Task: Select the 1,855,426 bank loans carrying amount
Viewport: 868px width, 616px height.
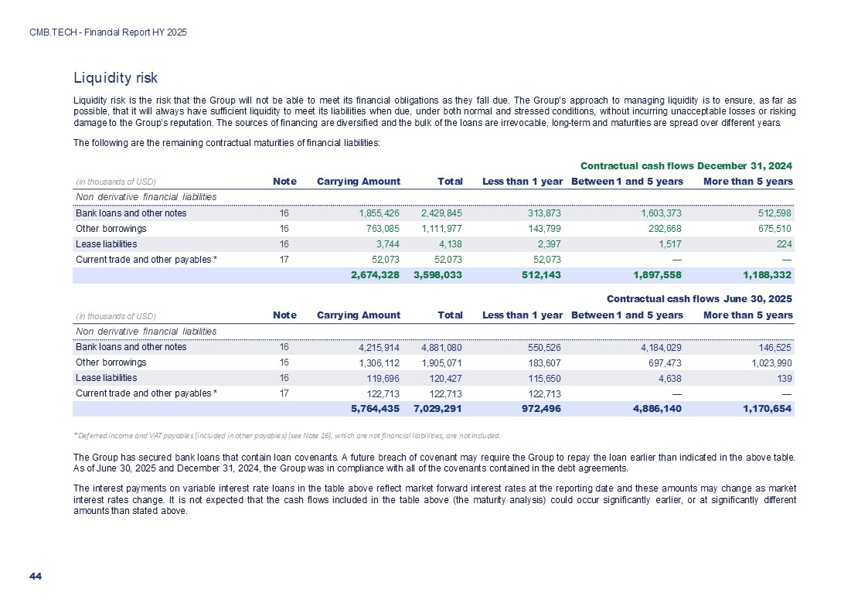Action: click(373, 213)
